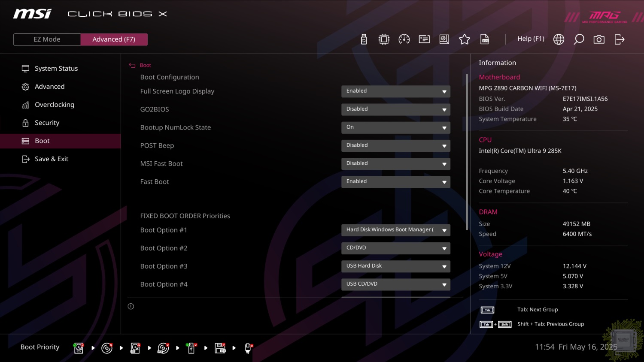
Task: Click the Advanced gear icon in sidebar
Action: pos(25,87)
